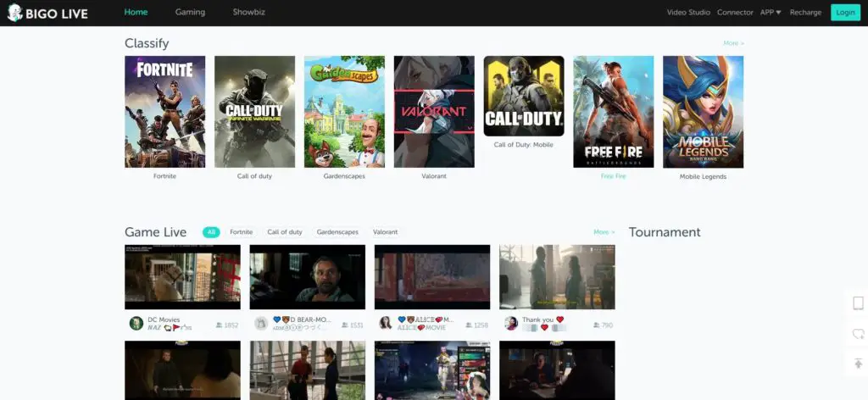
Task: Open the Fortnite game cover
Action: pos(165,112)
